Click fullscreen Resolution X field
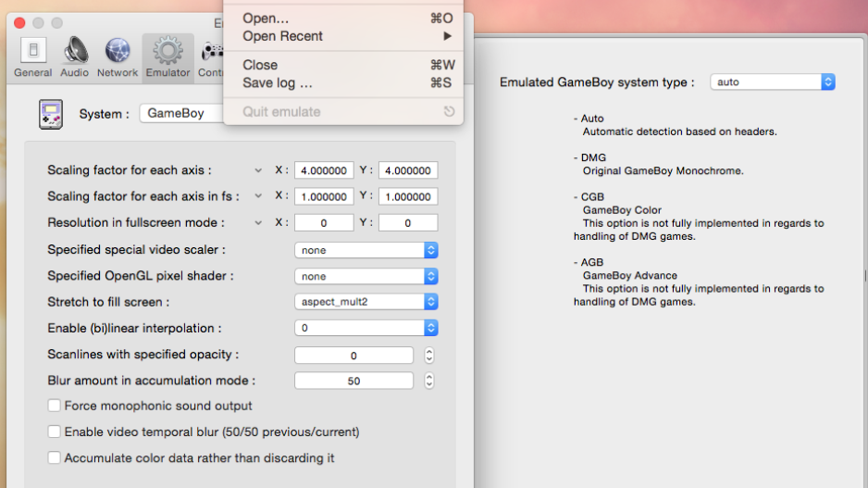 324,222
